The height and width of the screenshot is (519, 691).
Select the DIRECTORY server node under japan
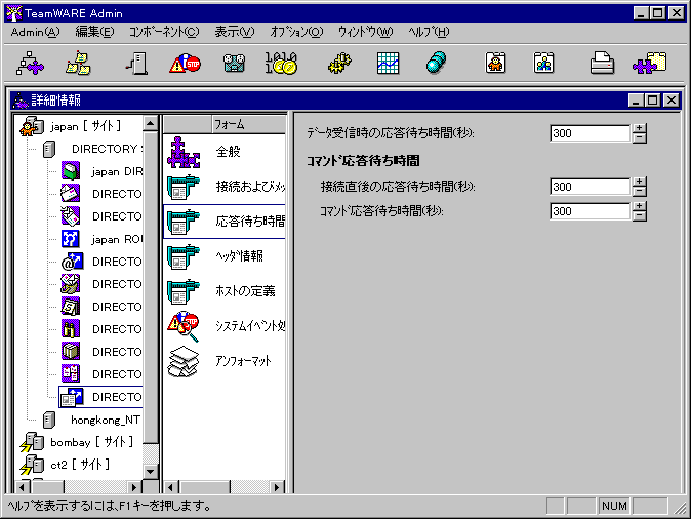coord(93,149)
